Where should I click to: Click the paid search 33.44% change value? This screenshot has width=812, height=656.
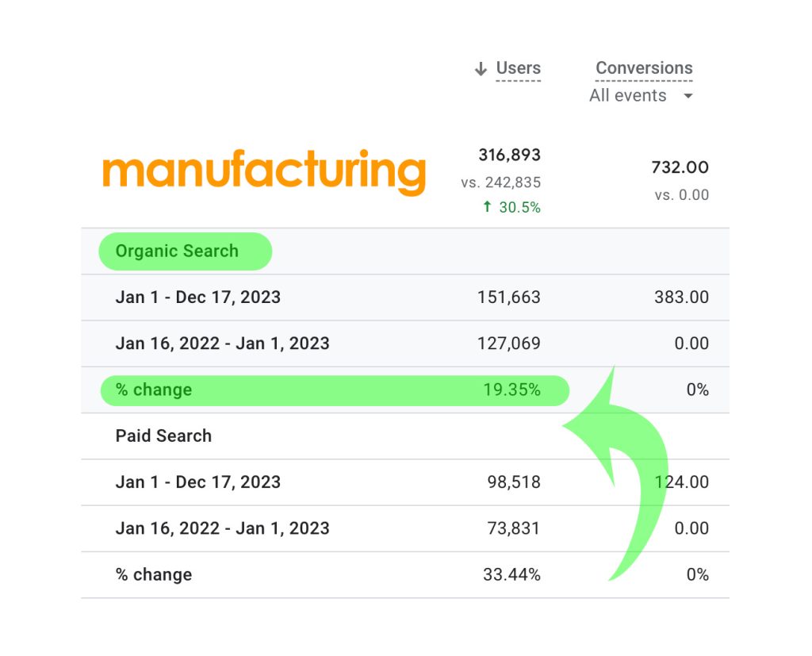[x=511, y=574]
